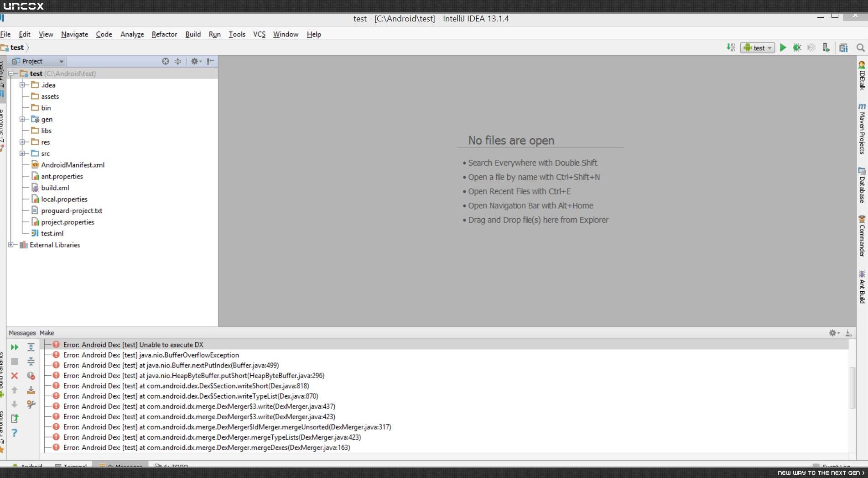Open Messages panel settings gear
The image size is (868, 478).
(x=834, y=333)
